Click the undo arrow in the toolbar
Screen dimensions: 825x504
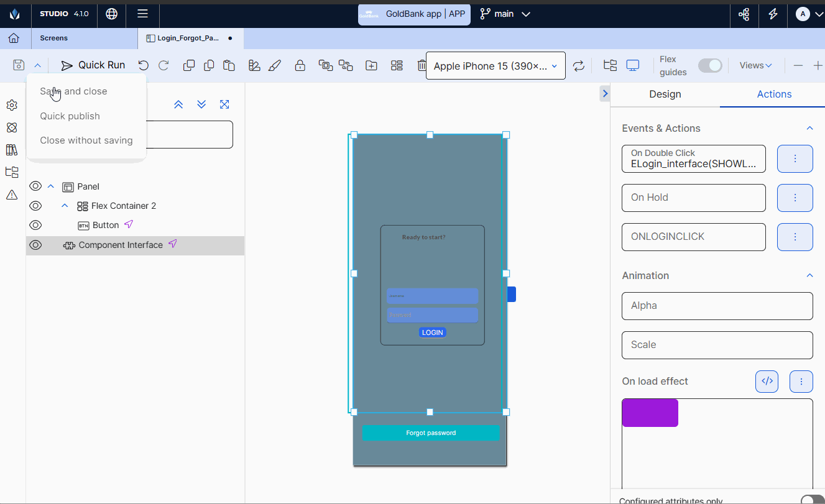tap(144, 65)
